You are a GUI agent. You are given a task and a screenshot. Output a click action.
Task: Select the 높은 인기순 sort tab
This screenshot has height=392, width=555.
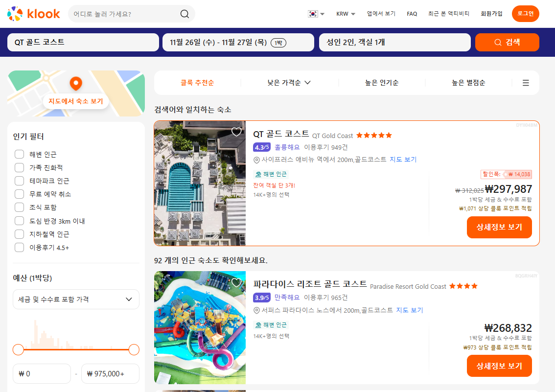[382, 82]
